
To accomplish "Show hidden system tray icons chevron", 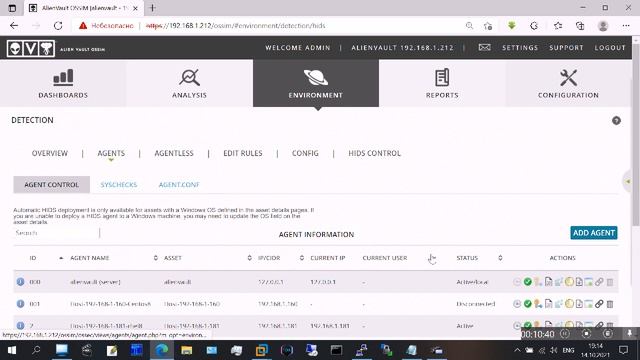I will coord(517,350).
